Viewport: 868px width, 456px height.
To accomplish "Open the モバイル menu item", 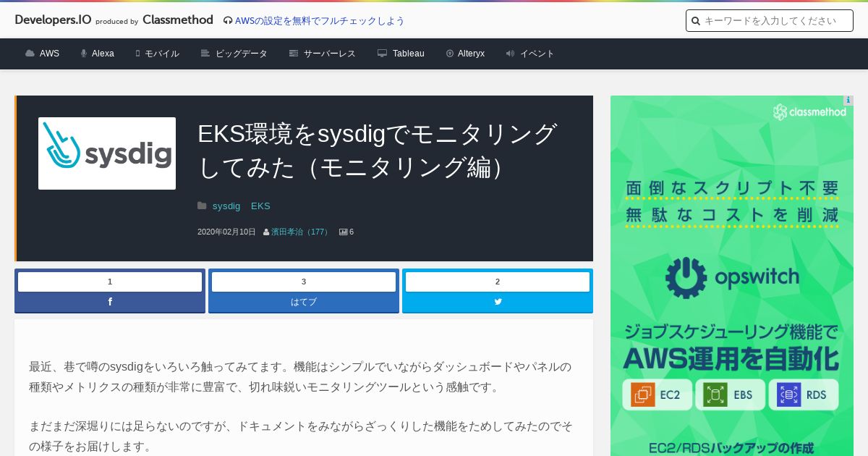I will point(162,54).
